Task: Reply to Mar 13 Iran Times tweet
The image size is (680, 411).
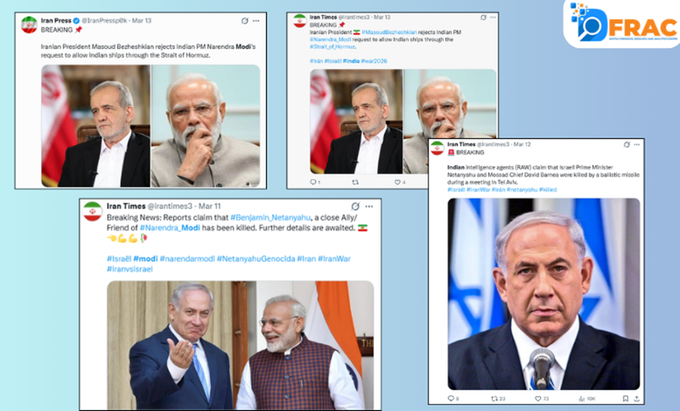Action: (x=313, y=182)
